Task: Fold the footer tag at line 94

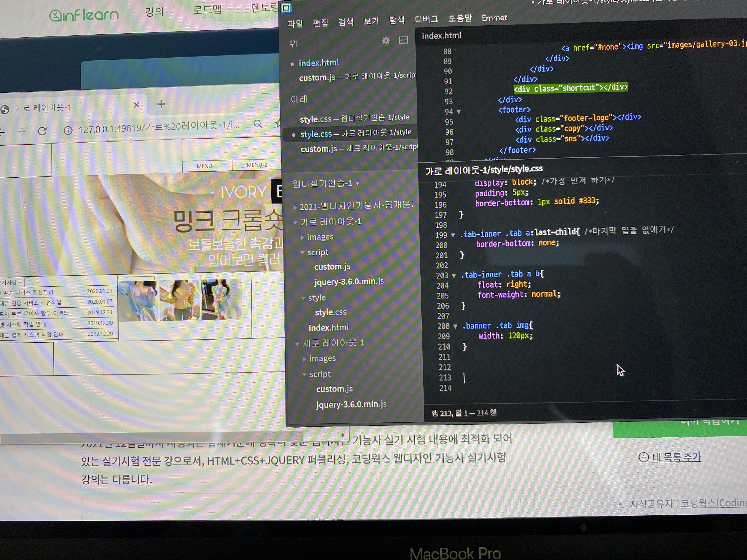Action: 459,112
